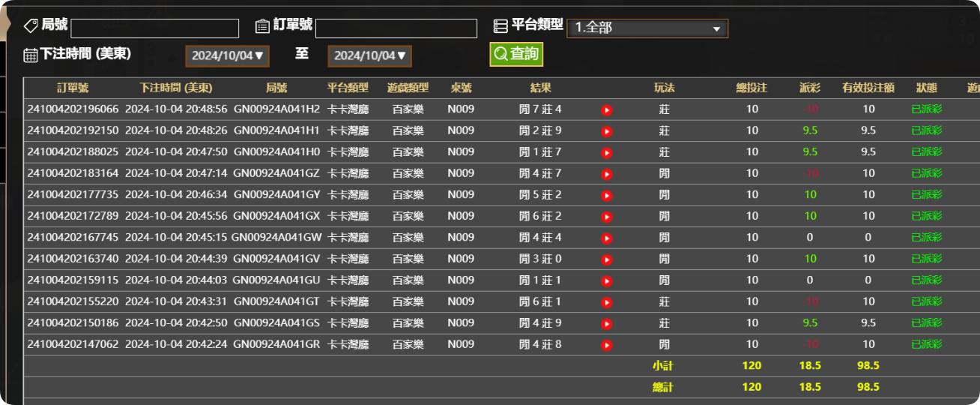Sort by 下注時間 (美東) column header
Viewport: 980px width, 405px height.
(x=177, y=88)
